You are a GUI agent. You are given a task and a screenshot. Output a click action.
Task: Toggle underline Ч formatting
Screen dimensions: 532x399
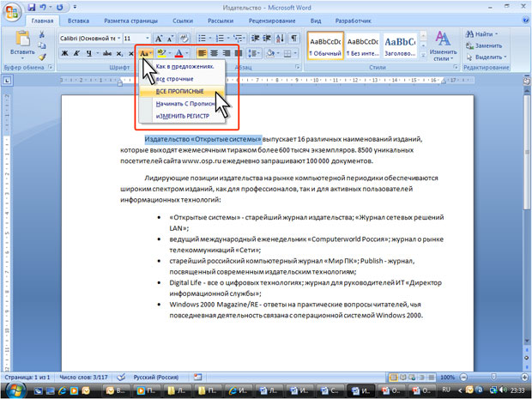point(89,53)
